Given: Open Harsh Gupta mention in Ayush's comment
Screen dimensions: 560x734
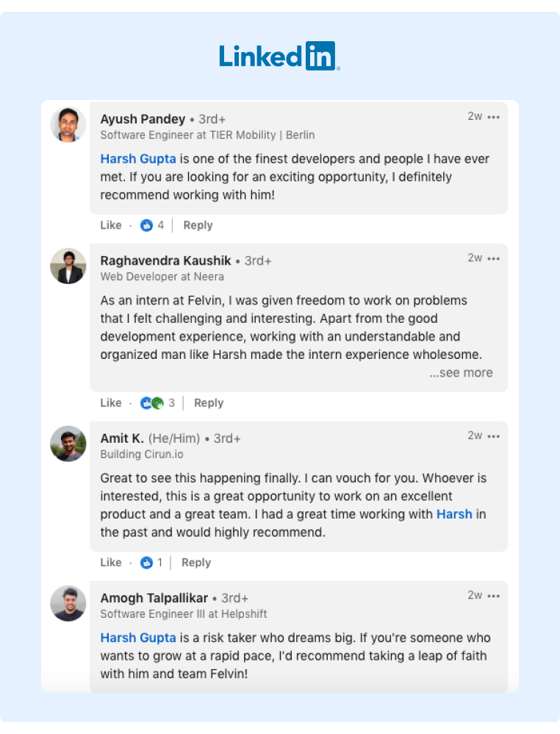Looking at the screenshot, I should [138, 159].
